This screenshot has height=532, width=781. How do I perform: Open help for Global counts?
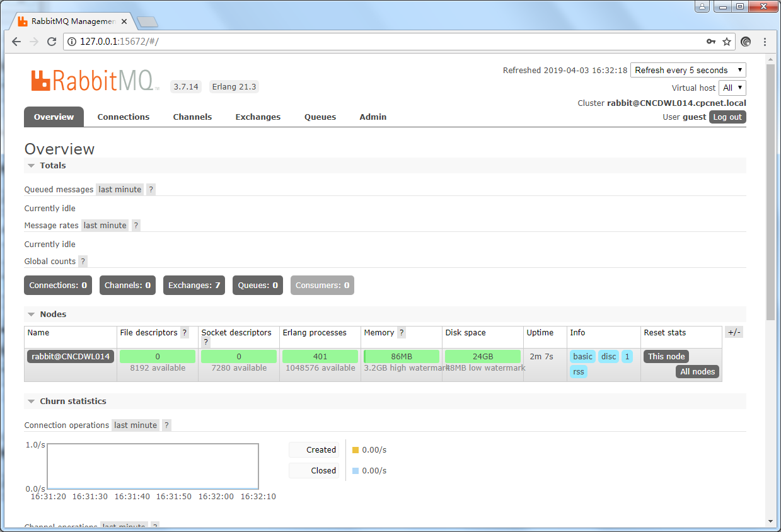(83, 261)
